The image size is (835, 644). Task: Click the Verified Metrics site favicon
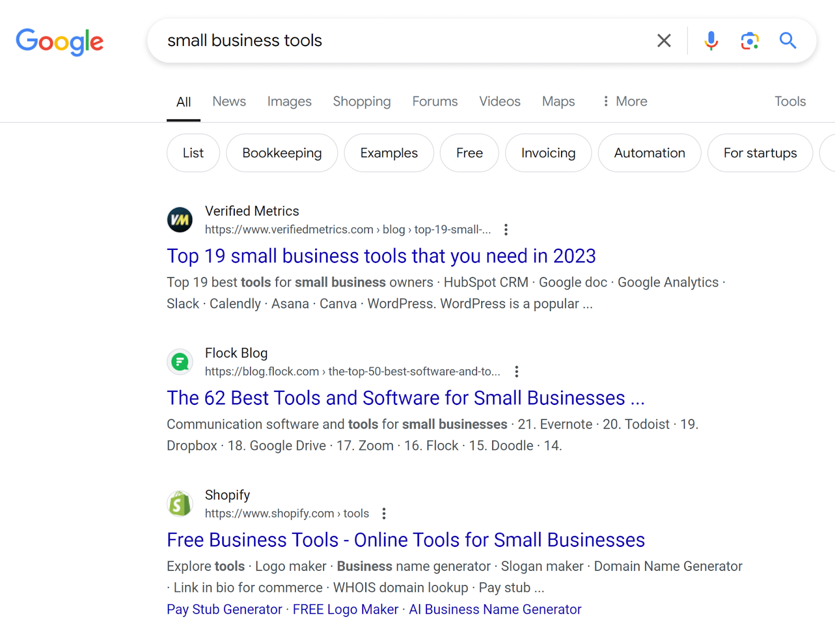tap(180, 220)
